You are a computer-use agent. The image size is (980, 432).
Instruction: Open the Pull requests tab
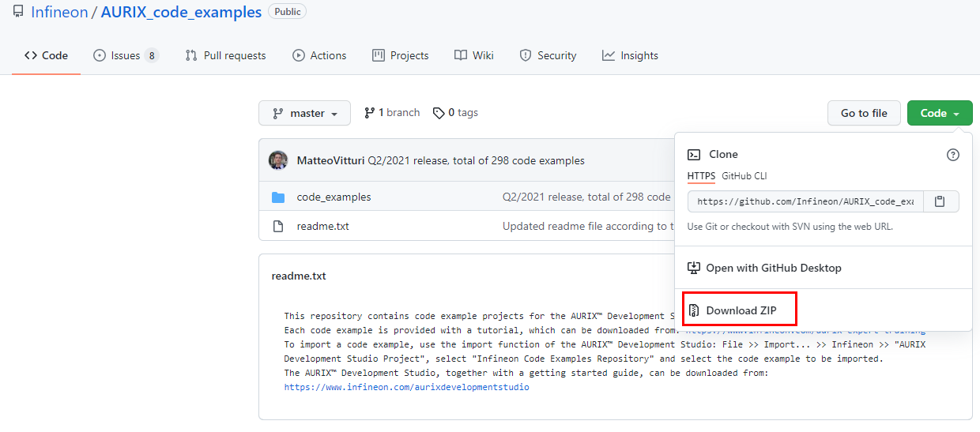coord(225,55)
